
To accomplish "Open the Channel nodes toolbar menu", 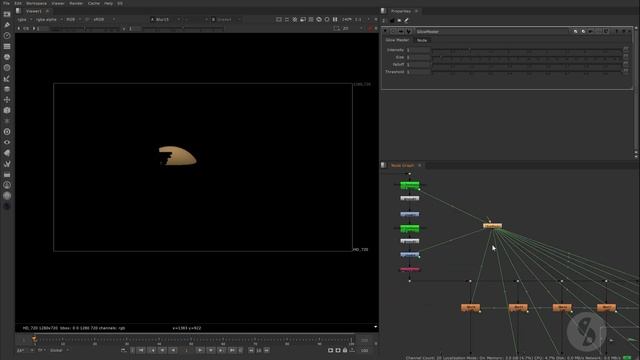I will [x=7, y=47].
